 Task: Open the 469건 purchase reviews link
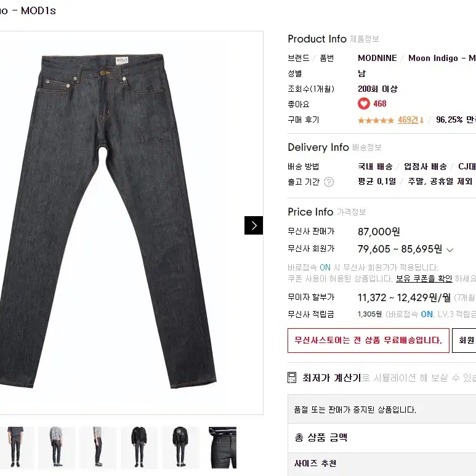coord(408,120)
